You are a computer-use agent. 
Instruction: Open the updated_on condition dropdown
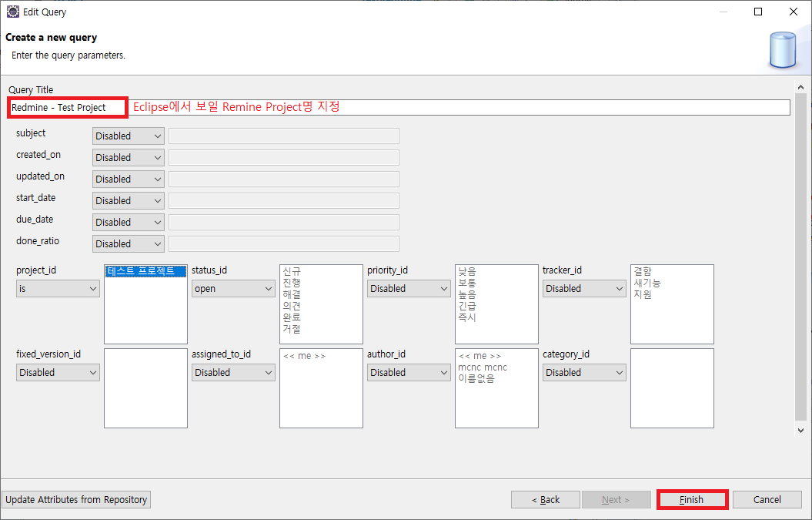pos(129,179)
